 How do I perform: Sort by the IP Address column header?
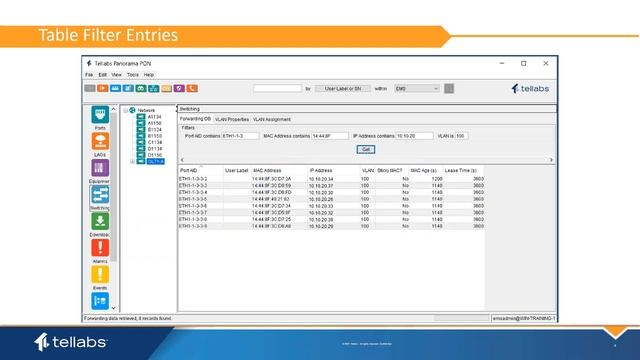click(333, 171)
